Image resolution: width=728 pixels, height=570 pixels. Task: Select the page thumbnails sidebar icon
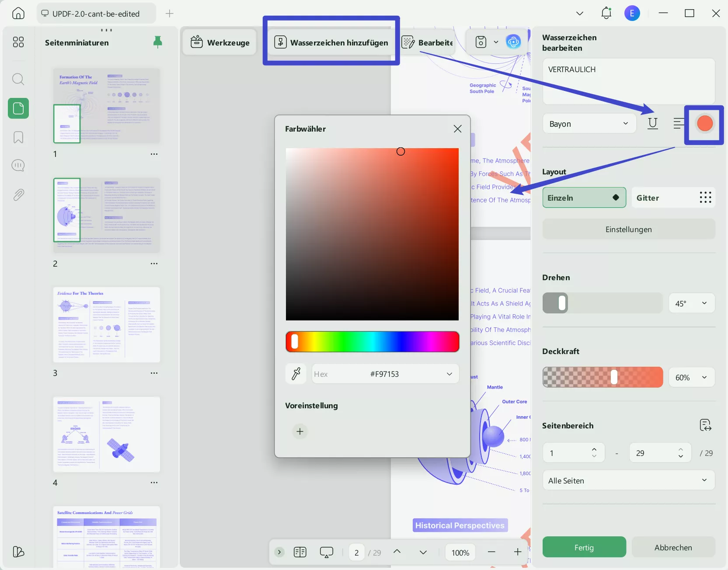pos(18,108)
